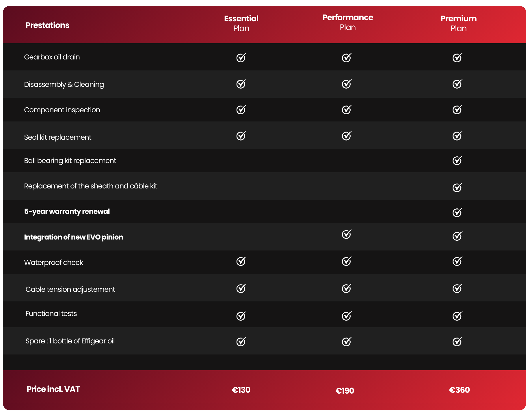Click Premium checkmark for Spare Effigear oil bottle
Image resolution: width=532 pixels, height=417 pixels.
tap(457, 342)
